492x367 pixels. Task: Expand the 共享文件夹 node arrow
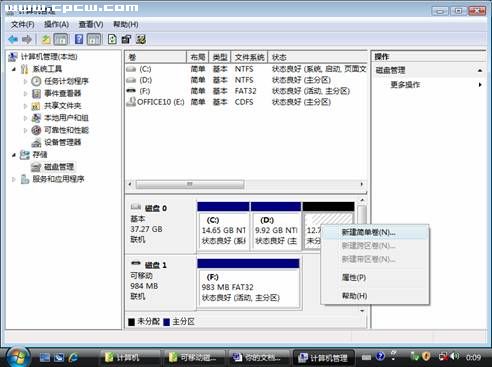click(26, 106)
